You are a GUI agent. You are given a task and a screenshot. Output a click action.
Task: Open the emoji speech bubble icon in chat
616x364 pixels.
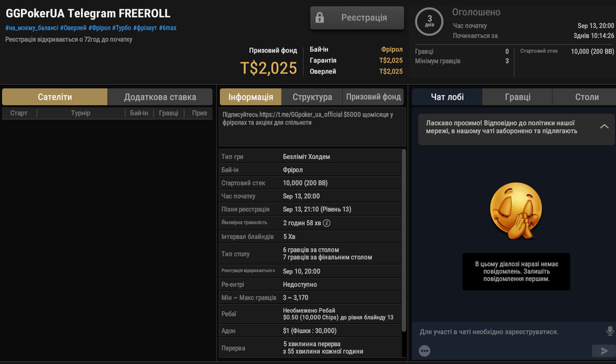point(424,350)
